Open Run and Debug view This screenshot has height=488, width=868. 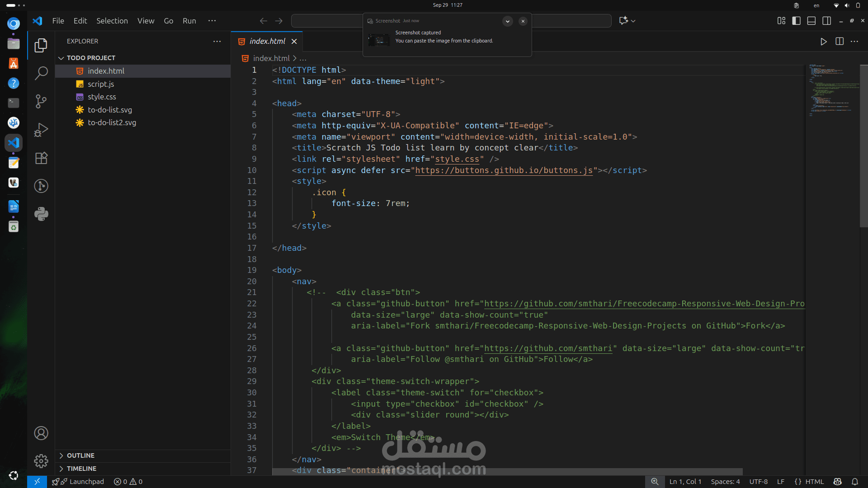pyautogui.click(x=41, y=130)
